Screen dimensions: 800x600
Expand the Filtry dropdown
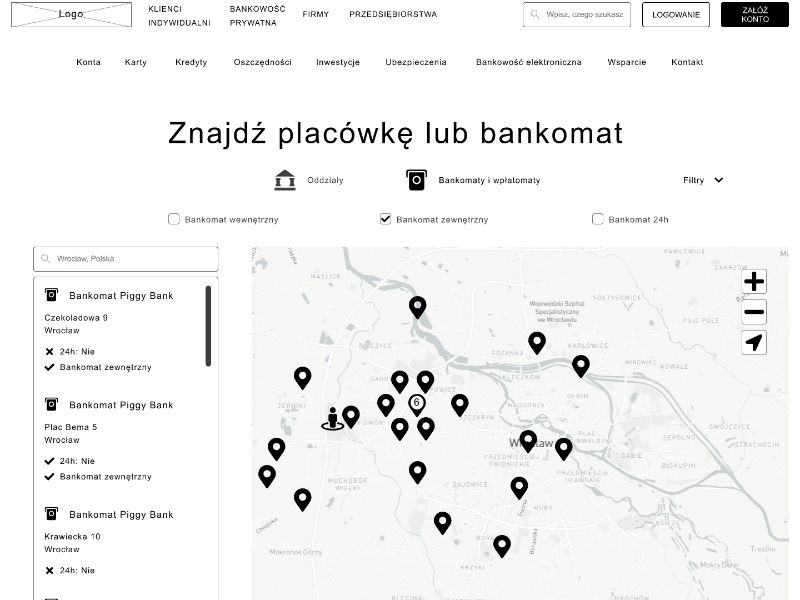click(703, 180)
